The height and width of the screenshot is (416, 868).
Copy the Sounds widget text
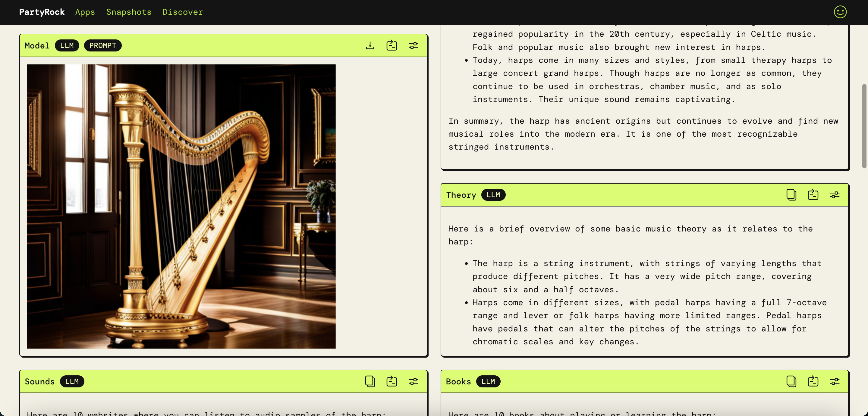pyautogui.click(x=370, y=381)
